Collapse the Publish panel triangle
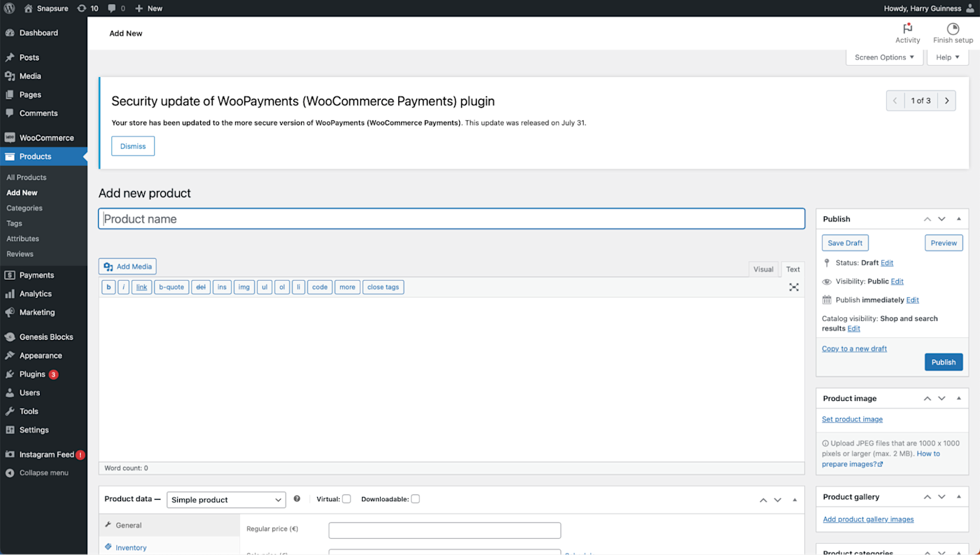980x555 pixels. 959,219
